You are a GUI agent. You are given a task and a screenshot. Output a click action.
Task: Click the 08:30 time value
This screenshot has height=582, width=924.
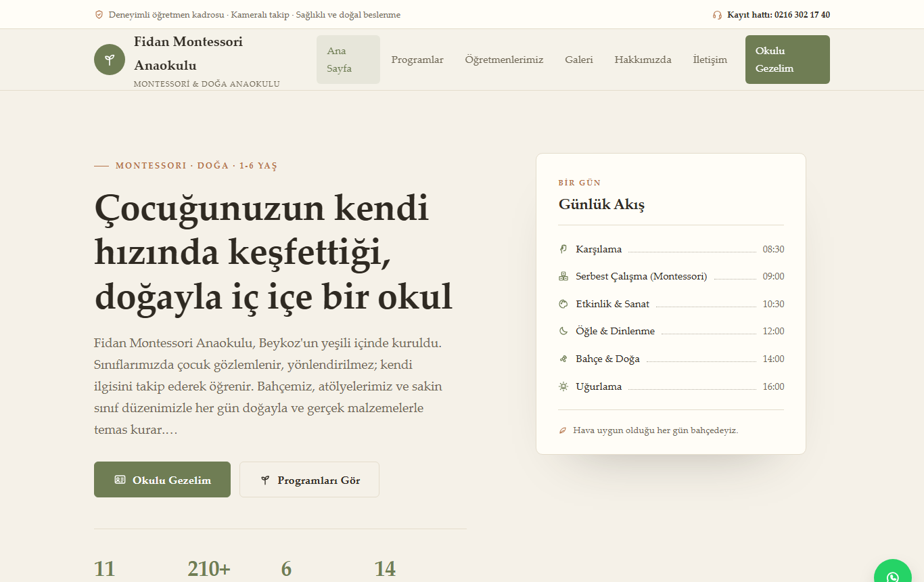[x=773, y=249]
